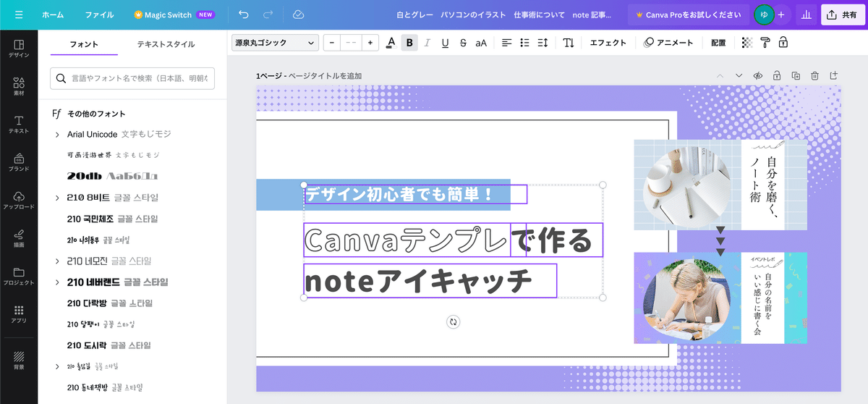The width and height of the screenshot is (868, 404).
Task: Open the 背景 background panel
Action: (x=19, y=360)
